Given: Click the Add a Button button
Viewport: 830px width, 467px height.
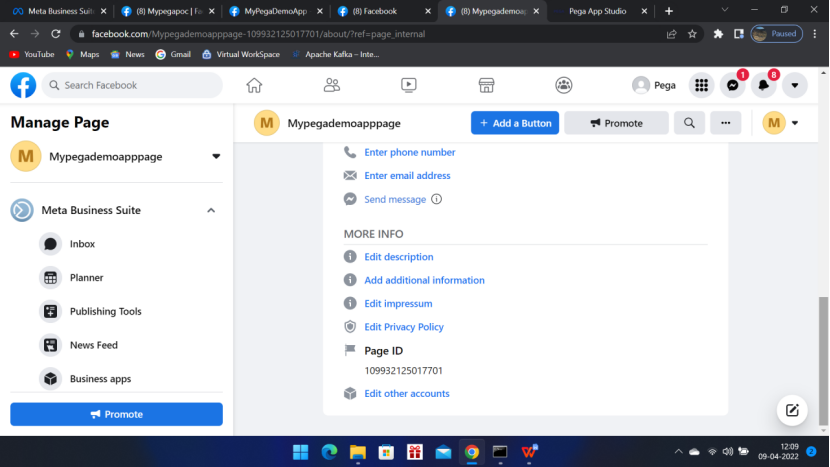Looking at the screenshot, I should [515, 123].
